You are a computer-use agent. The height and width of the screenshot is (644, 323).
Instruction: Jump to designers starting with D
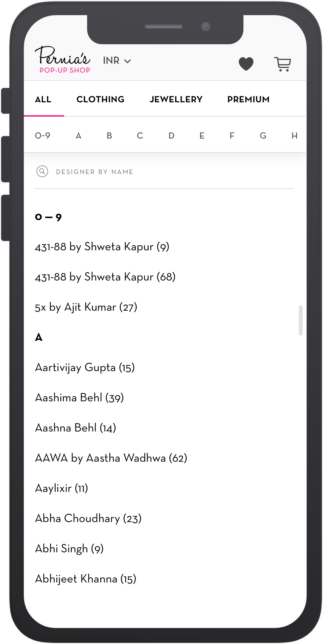[x=171, y=136]
